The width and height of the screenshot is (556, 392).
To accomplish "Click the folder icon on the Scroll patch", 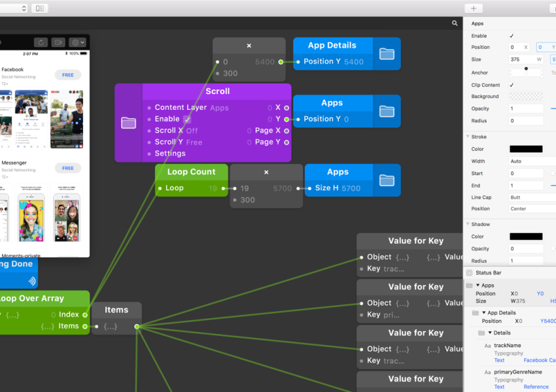I will click(128, 123).
